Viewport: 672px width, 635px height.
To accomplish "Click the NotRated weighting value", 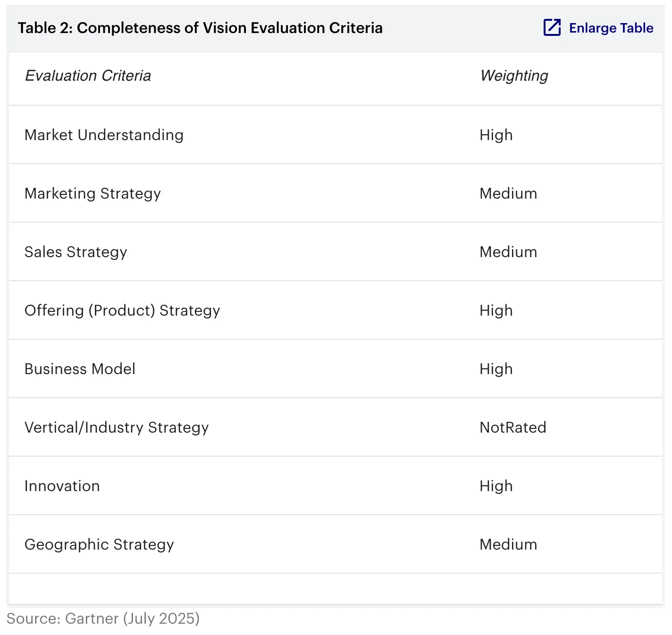I will (x=512, y=427).
